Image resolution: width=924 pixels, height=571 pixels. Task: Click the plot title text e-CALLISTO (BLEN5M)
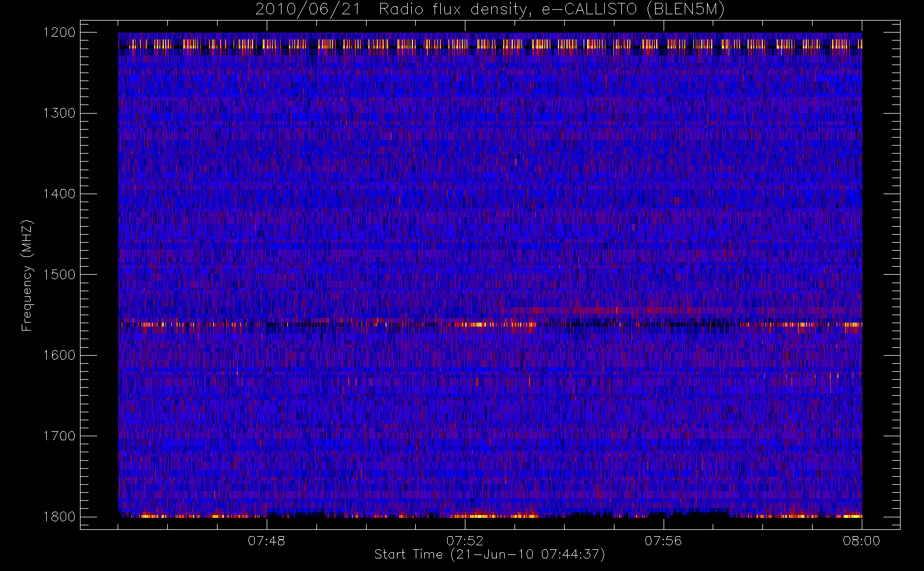[x=633, y=9]
